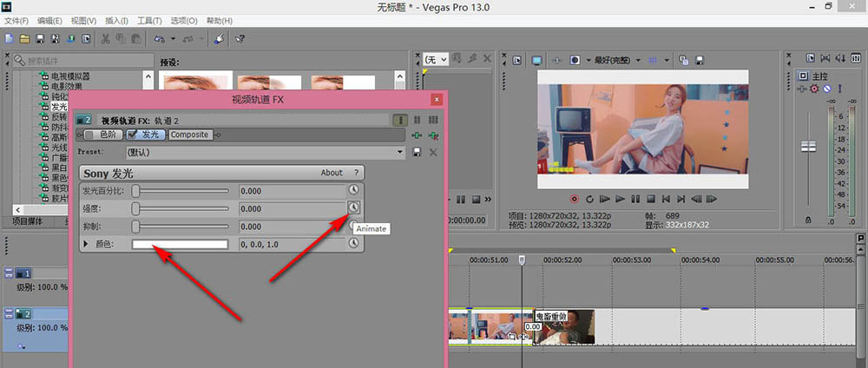Click the Remove Selected Plug-In icon
The image size is (868, 368).
click(433, 135)
